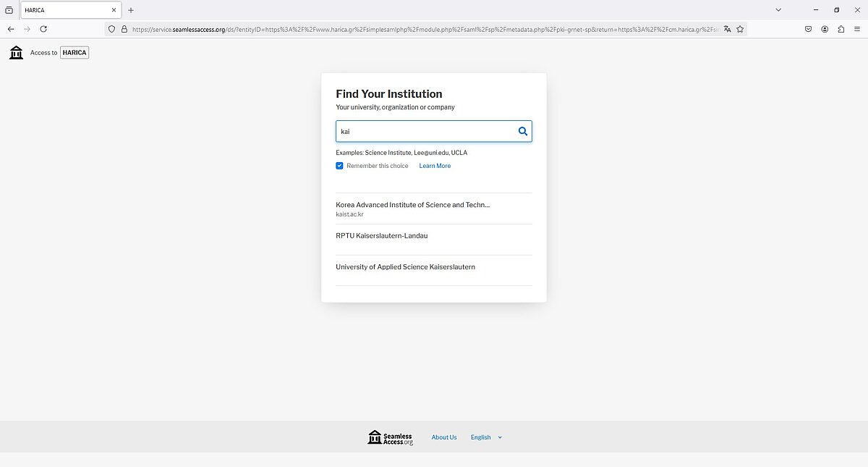Screen dimensions: 868x467
Task: Open the Firefox application menu
Action: coord(856,29)
